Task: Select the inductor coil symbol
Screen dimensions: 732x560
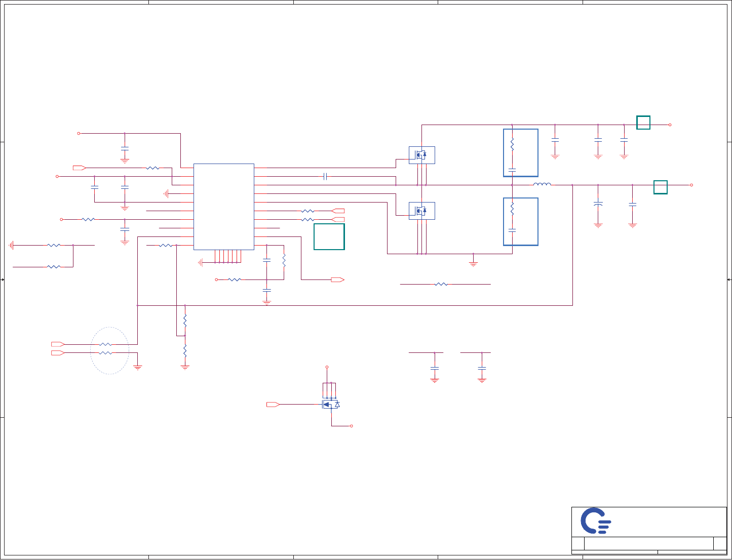Action: [x=542, y=184]
